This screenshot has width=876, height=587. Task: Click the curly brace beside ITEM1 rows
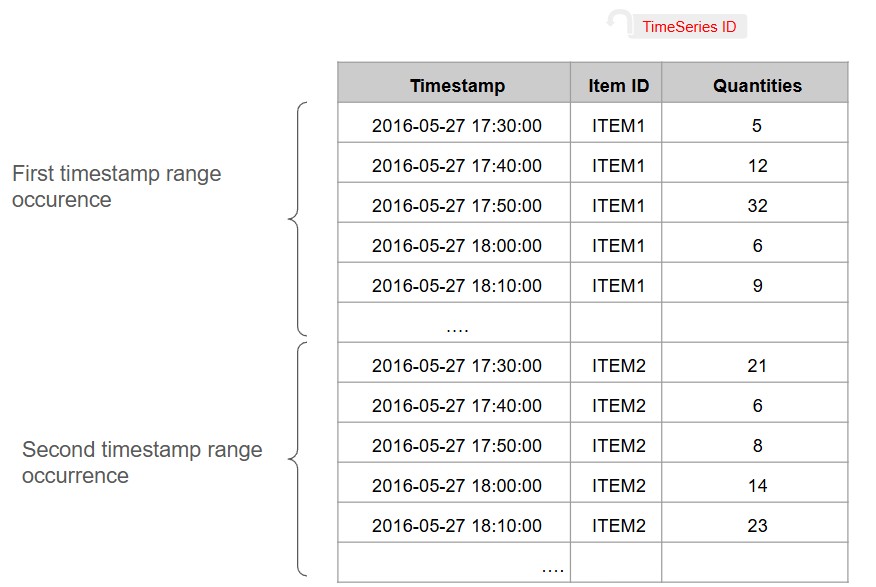[297, 219]
